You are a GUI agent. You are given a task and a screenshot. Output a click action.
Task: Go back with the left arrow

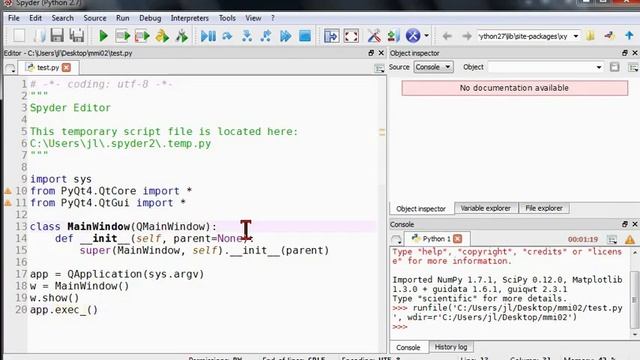pyautogui.click(x=447, y=36)
